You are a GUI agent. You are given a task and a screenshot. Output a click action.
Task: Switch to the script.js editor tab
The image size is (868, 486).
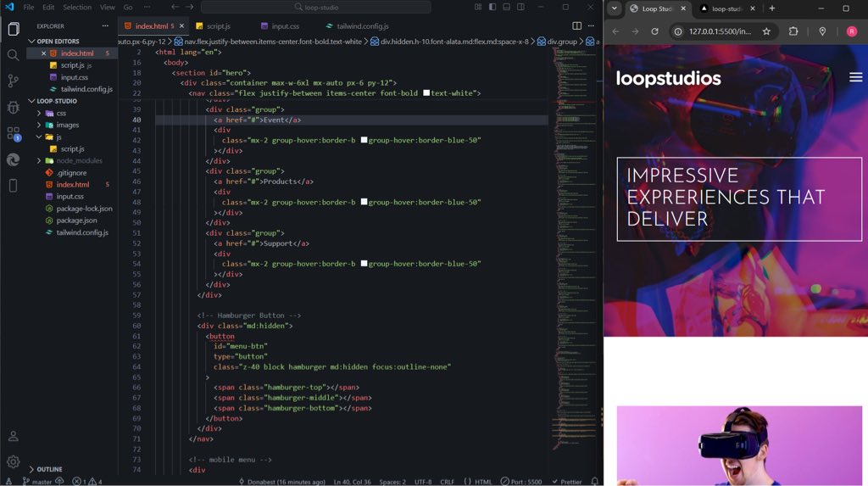click(x=218, y=26)
